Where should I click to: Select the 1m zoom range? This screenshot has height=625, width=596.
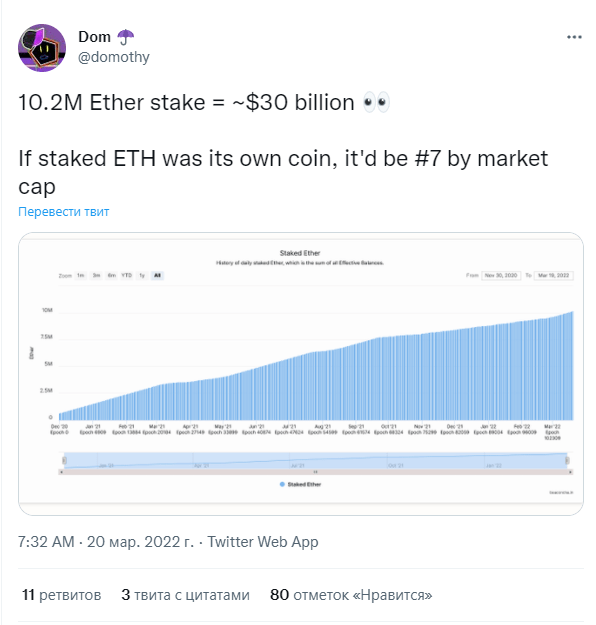tap(81, 275)
